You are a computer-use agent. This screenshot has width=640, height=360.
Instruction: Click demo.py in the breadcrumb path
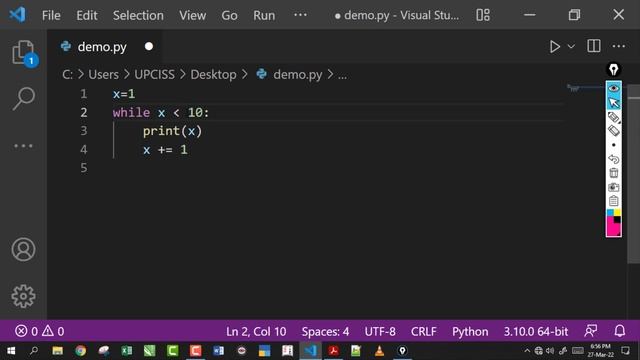click(298, 75)
